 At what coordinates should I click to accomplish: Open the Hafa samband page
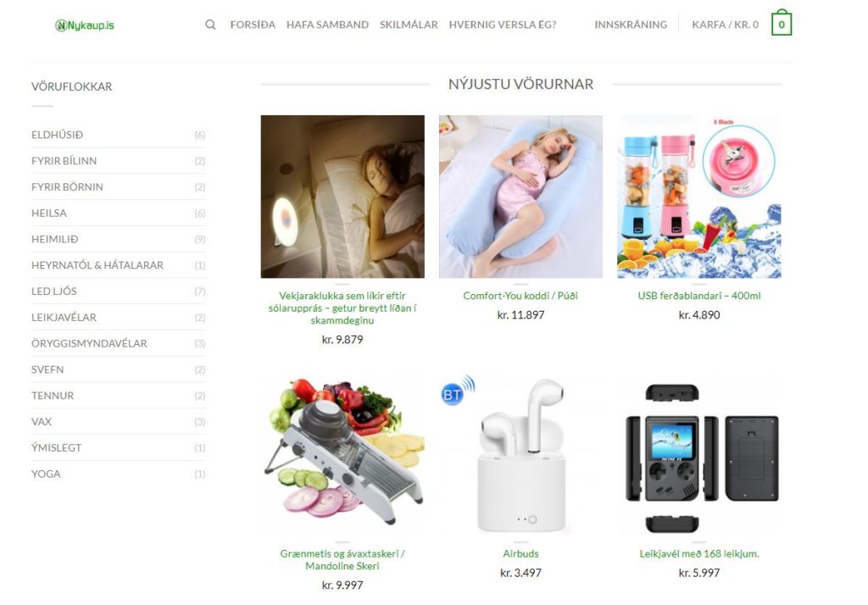pos(327,25)
